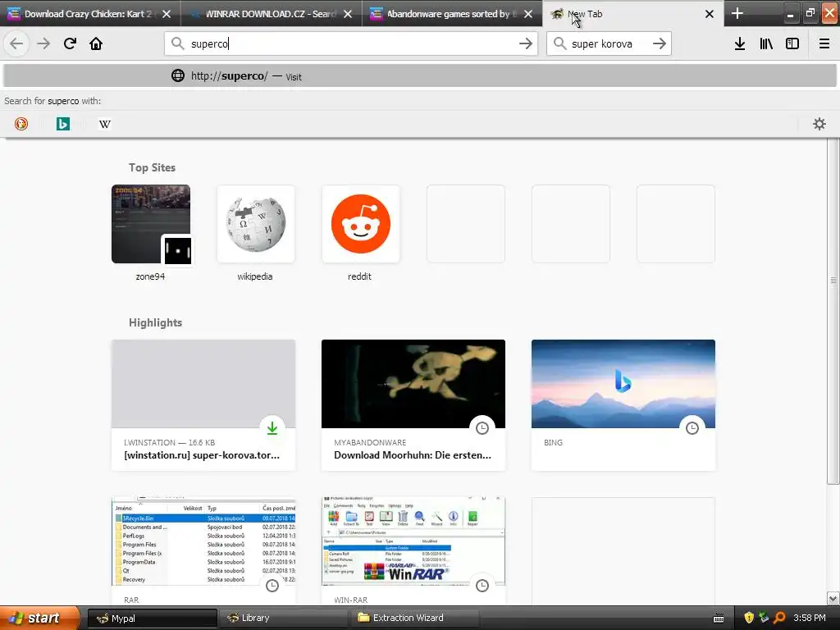Click the on-screen keyboard tray icon
The height and width of the screenshot is (630, 840).
pos(719,619)
